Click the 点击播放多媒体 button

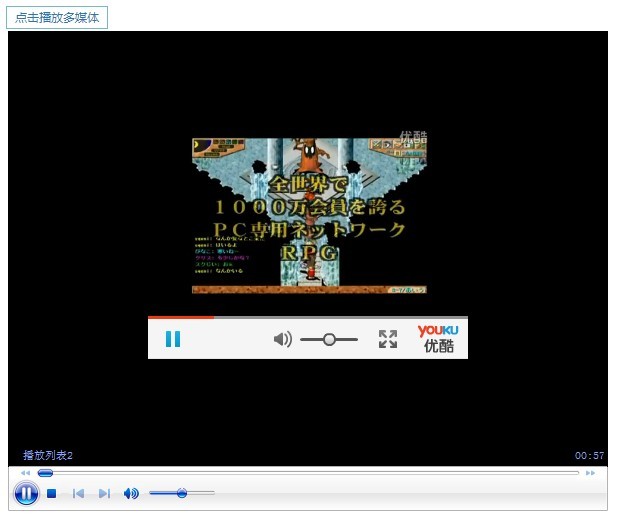[57, 18]
